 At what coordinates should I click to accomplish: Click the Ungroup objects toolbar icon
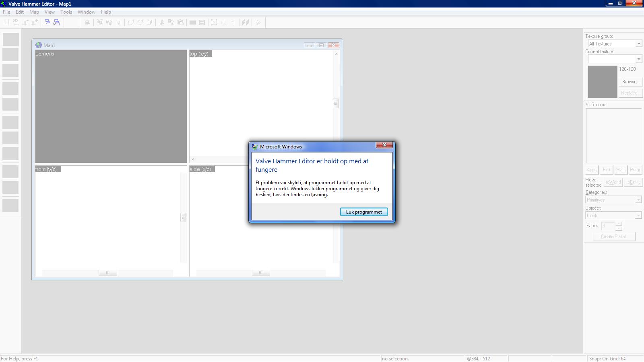coord(109,23)
